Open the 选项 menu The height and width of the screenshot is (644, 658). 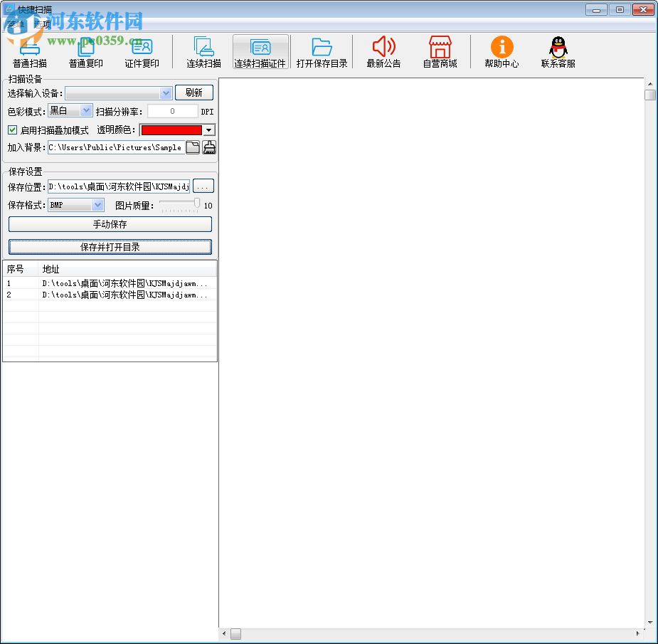click(43, 24)
